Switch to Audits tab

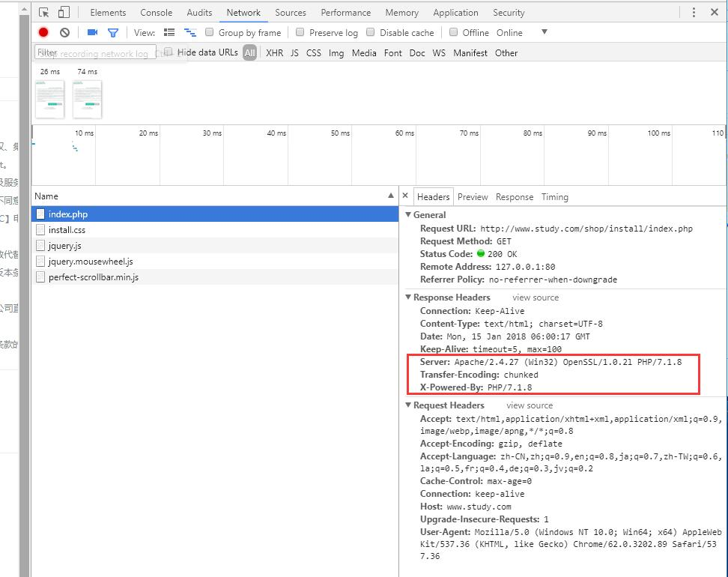pyautogui.click(x=199, y=13)
